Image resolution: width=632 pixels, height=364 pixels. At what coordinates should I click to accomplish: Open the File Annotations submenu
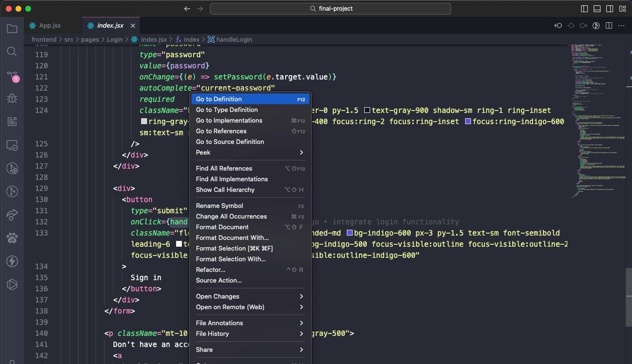250,323
